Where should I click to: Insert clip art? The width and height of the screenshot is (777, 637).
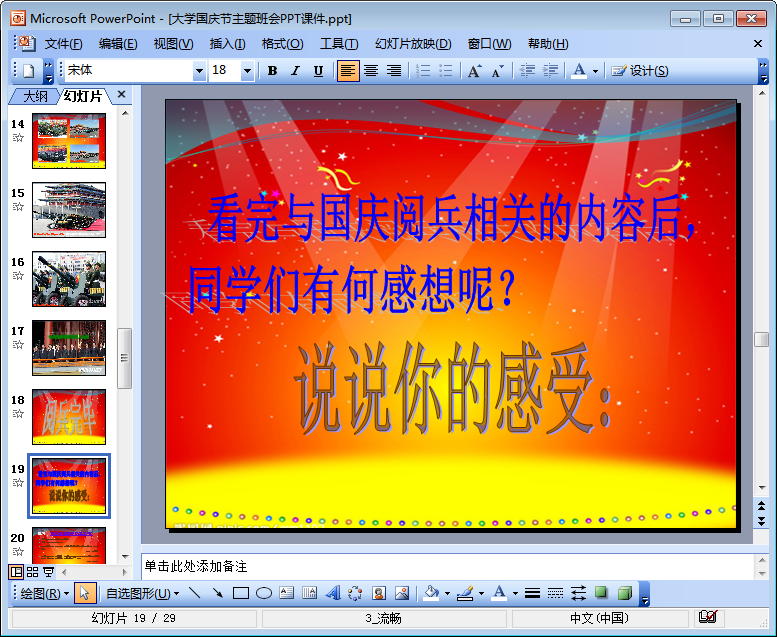click(379, 593)
